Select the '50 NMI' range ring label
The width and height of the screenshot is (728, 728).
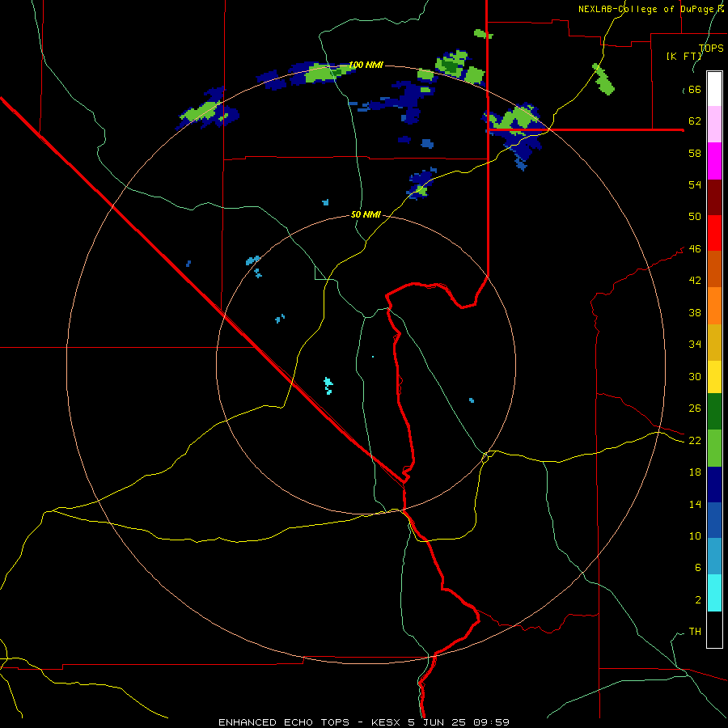tap(366, 214)
